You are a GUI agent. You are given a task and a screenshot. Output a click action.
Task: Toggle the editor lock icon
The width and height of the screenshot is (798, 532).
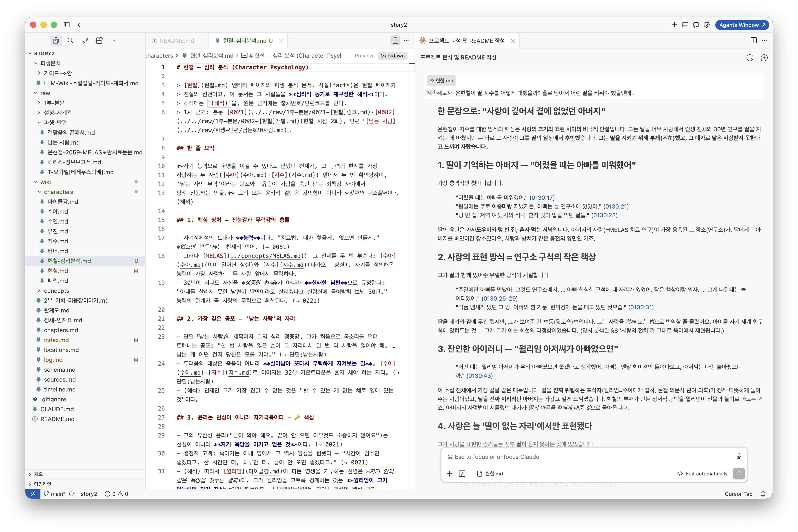coord(395,41)
